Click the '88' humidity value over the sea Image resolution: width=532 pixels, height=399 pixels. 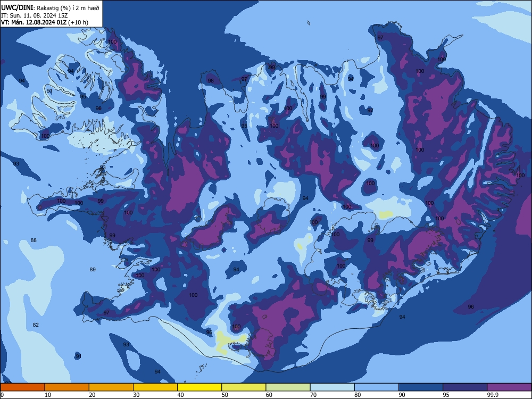tap(34, 240)
